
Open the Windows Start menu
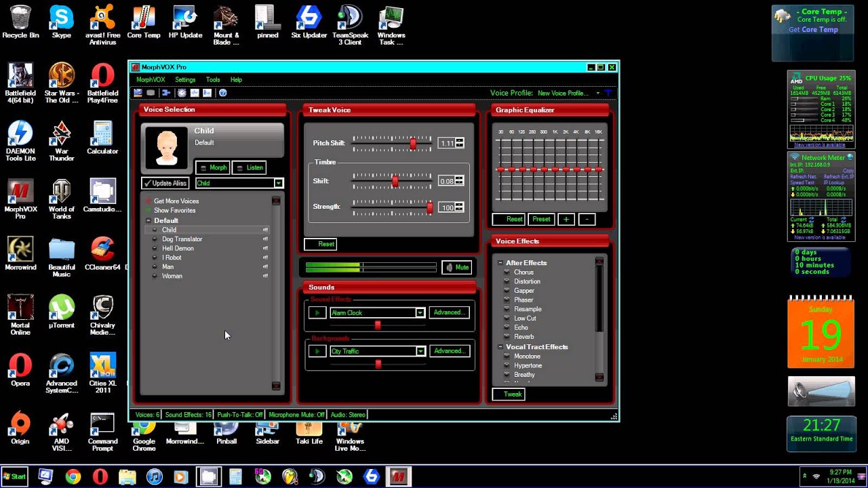point(14,476)
